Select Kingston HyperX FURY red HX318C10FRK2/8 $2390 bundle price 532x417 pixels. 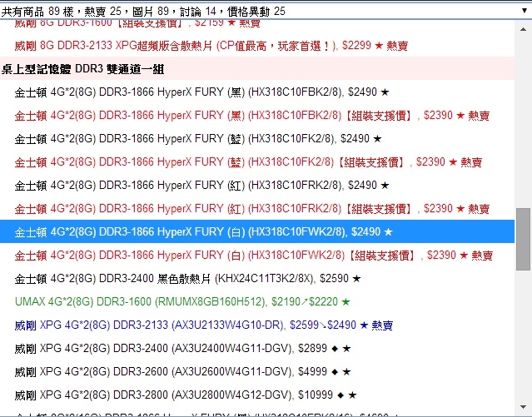(x=257, y=208)
